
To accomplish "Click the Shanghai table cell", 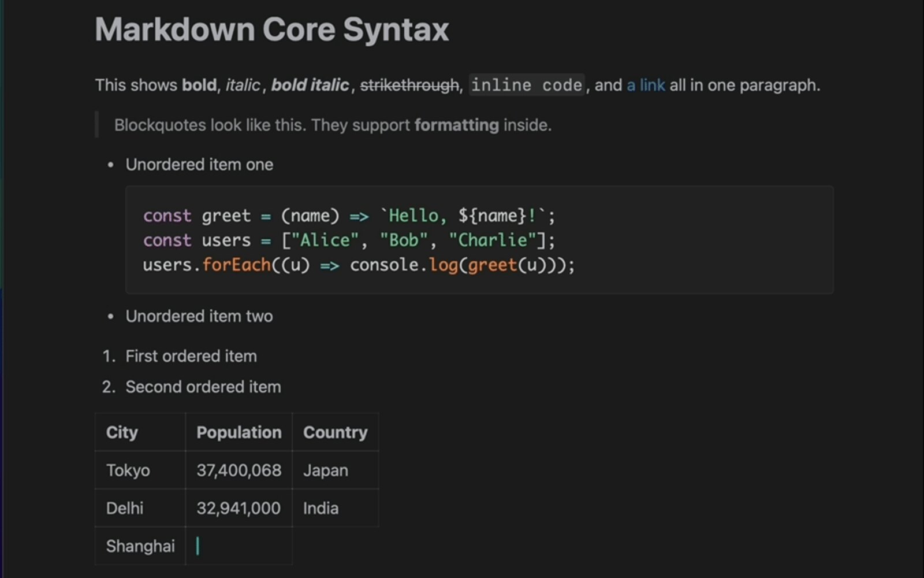I will [x=140, y=546].
